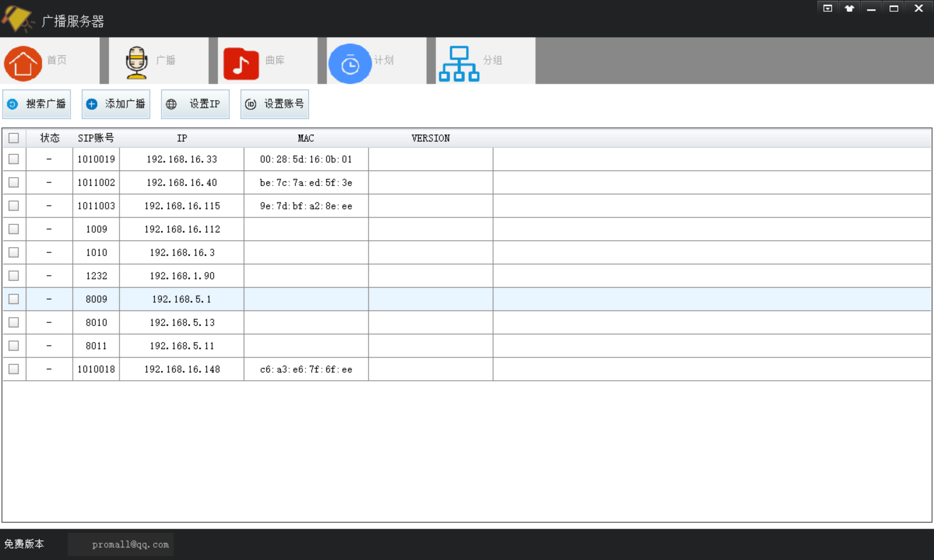Screen dimensions: 934x560
Task: Check the box for SIP account 1010019
Action: point(14,159)
